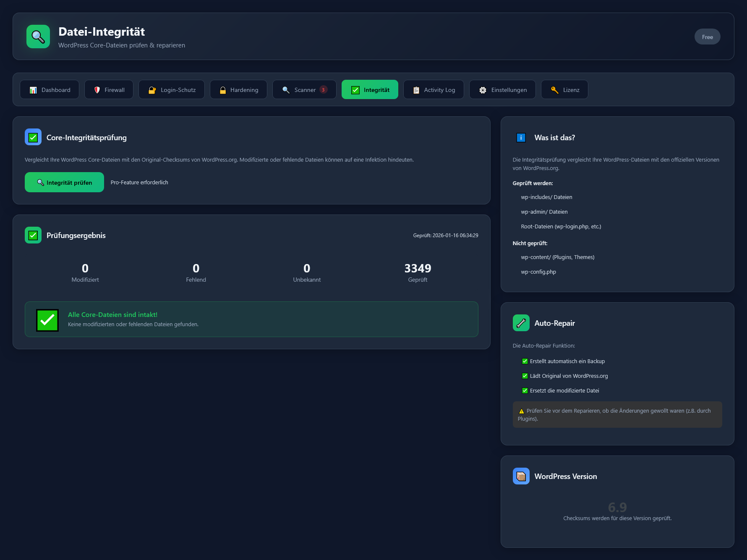Click the blue info icon next to Was ist das?
The height and width of the screenshot is (560, 747).
(x=521, y=138)
